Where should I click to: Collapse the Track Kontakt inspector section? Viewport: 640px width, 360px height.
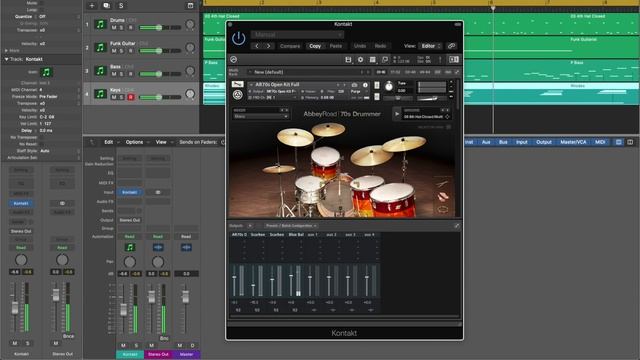coord(7,59)
